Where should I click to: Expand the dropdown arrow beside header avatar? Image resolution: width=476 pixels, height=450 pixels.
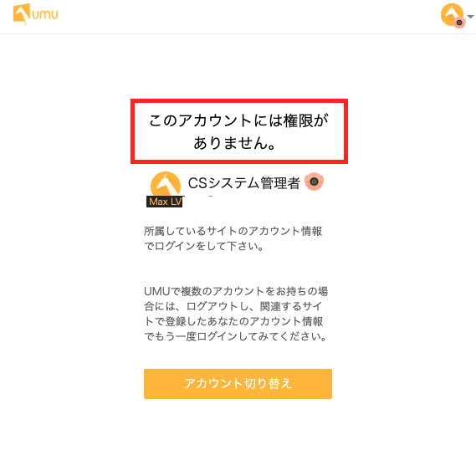coord(470,17)
